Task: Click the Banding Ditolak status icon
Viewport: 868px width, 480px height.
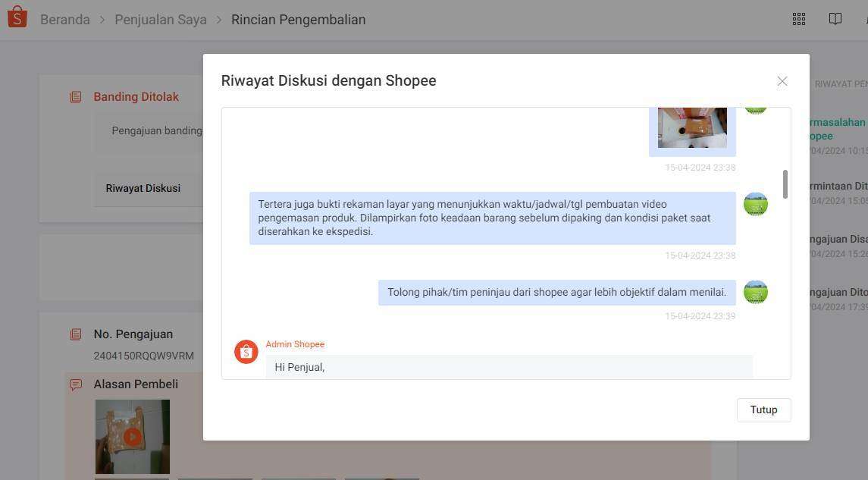Action: pyautogui.click(x=76, y=97)
